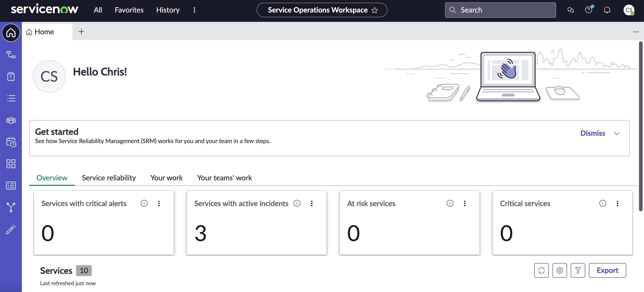Image resolution: width=644 pixels, height=292 pixels.
Task: Switch to the Service reliability tab
Action: tap(109, 178)
